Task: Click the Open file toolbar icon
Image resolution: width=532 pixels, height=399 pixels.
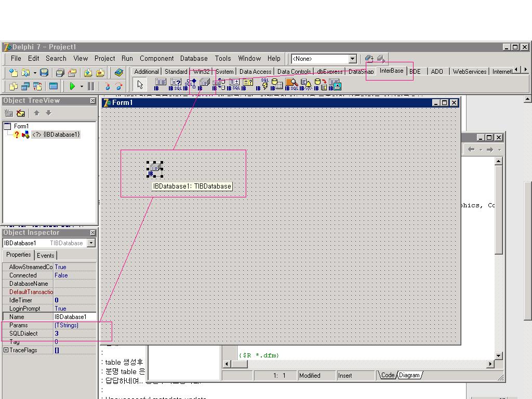Action: [25, 73]
